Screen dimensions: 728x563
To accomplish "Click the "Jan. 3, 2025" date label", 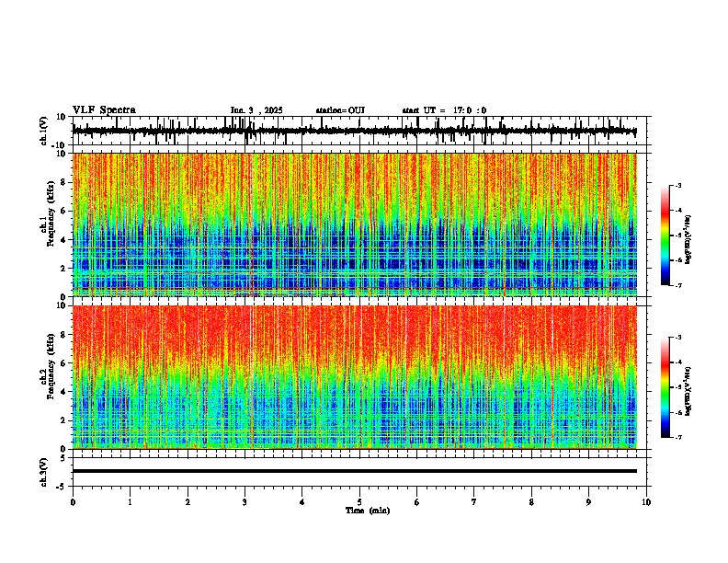I will coord(256,110).
